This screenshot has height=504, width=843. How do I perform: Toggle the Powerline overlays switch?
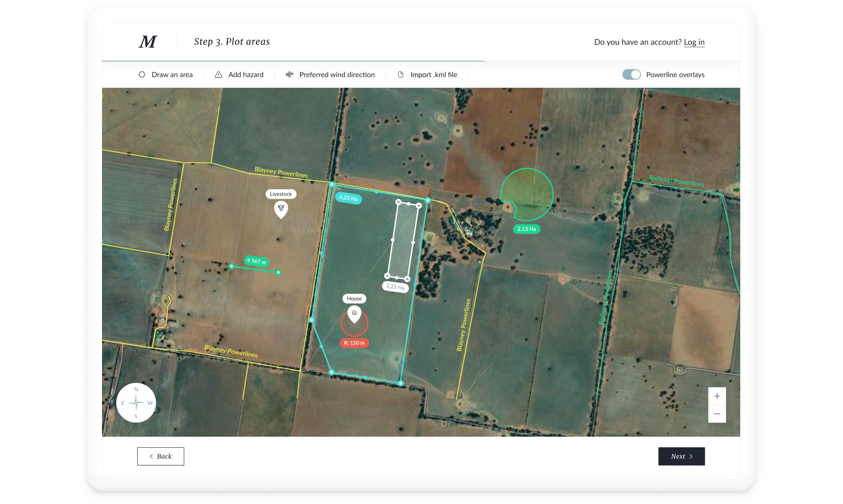click(632, 74)
